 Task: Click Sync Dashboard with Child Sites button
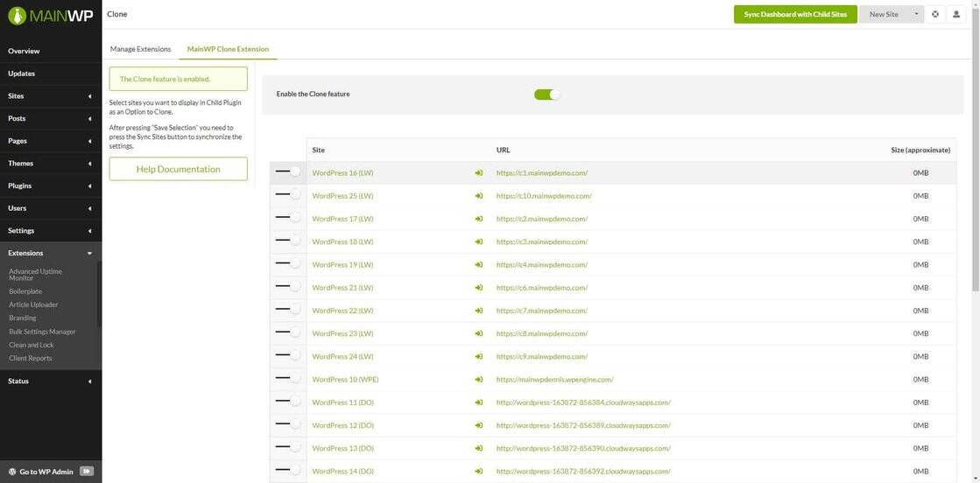(x=795, y=14)
